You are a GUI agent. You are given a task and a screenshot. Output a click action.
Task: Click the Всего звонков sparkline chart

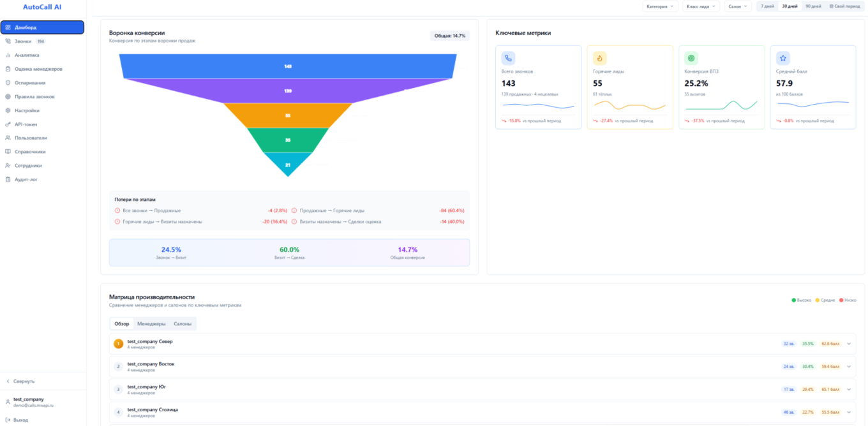click(538, 105)
